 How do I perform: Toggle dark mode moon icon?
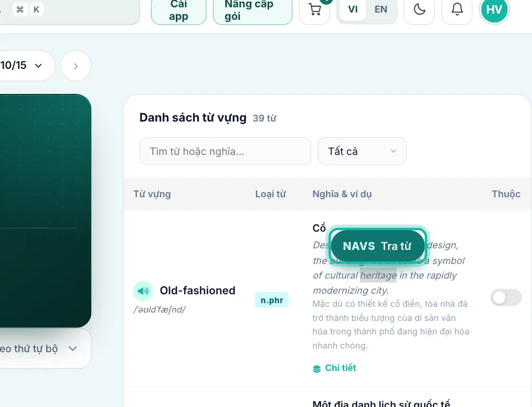[419, 9]
